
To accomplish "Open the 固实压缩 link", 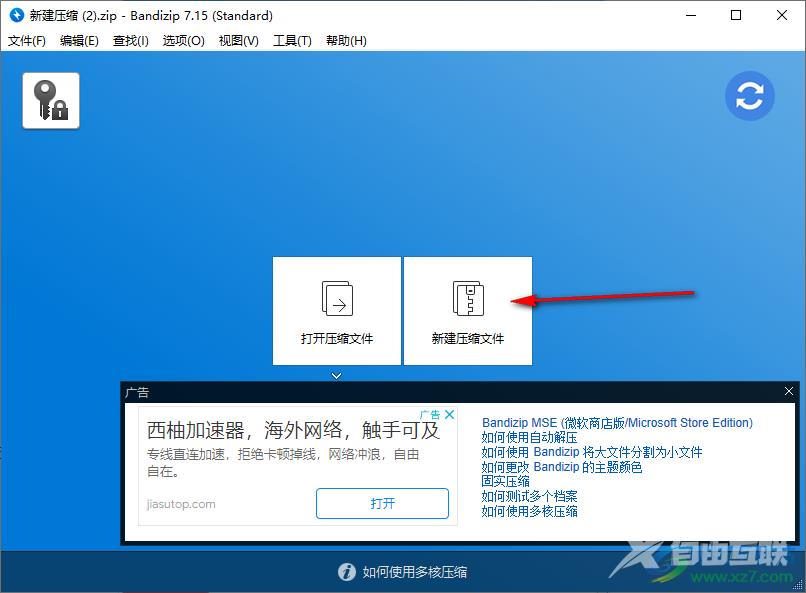I will pos(505,481).
